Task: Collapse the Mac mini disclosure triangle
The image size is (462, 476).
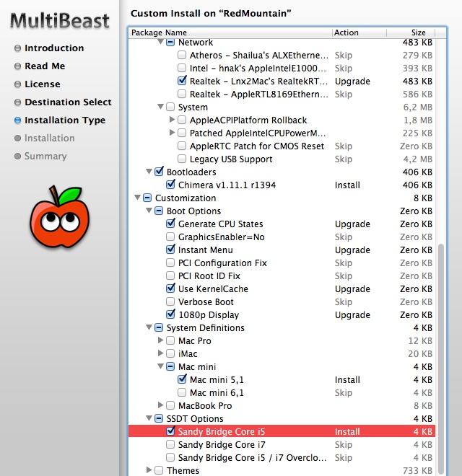Action: 160,366
